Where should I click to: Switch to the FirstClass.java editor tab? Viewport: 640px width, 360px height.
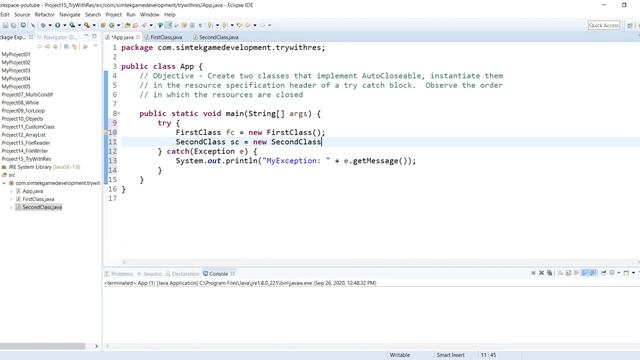tap(163, 37)
